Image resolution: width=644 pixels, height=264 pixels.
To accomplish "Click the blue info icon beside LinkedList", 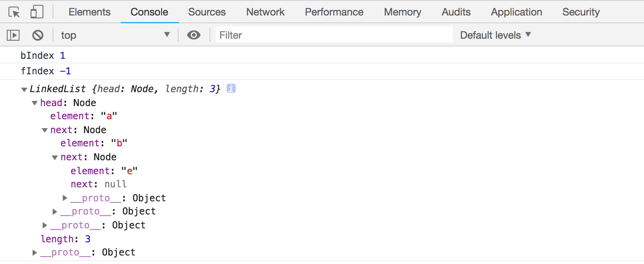I will tap(231, 88).
